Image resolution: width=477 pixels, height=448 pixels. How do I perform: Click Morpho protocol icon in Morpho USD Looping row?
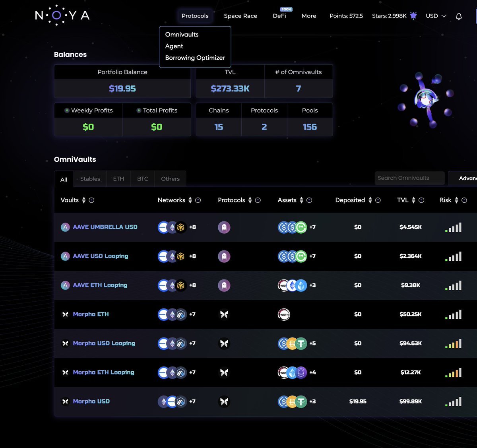coord(224,343)
